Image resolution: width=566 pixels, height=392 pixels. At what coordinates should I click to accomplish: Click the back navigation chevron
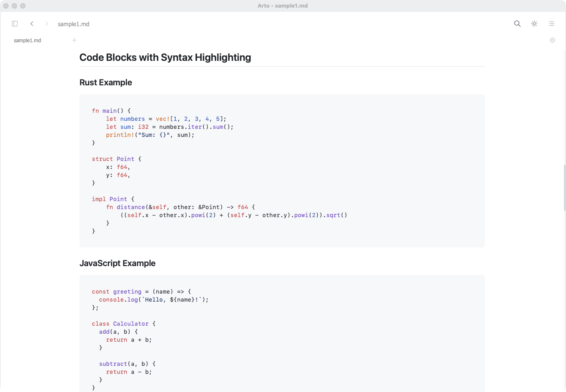[x=32, y=24]
